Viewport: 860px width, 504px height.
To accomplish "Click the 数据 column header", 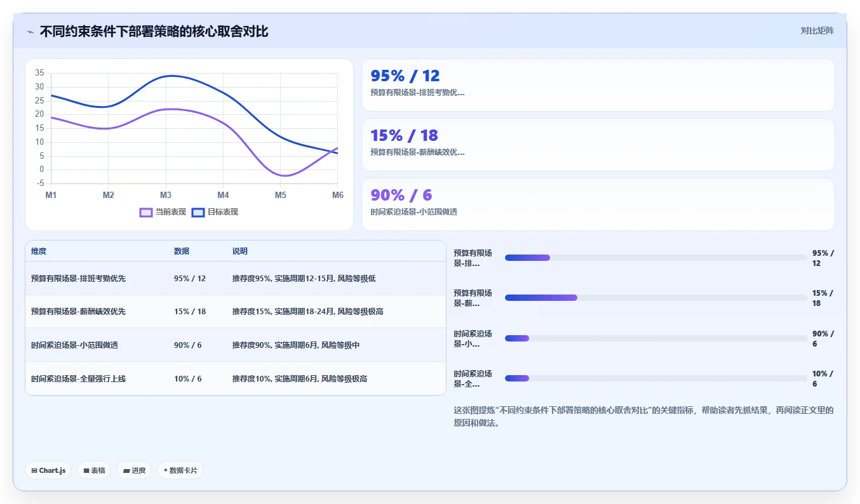I will 182,251.
